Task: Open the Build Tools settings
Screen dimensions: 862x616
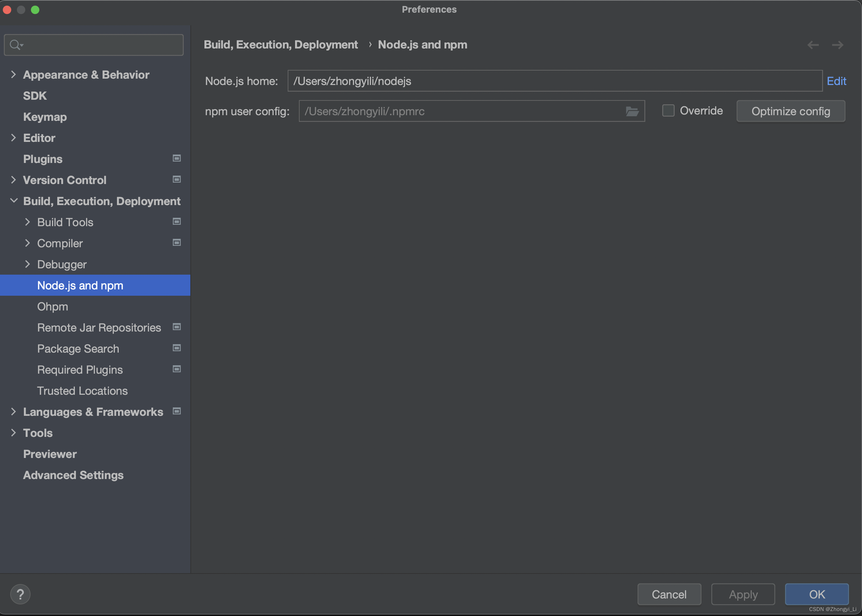Action: [65, 221]
